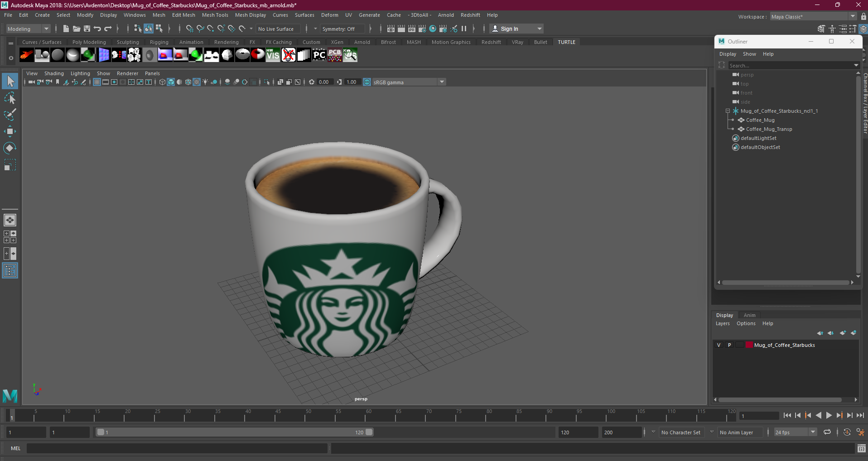Click the MEL script language label
This screenshot has height=461, width=868.
(16, 448)
